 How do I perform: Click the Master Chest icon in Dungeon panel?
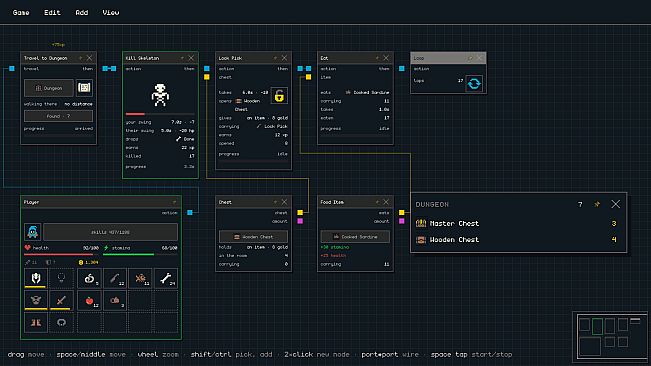pos(421,223)
